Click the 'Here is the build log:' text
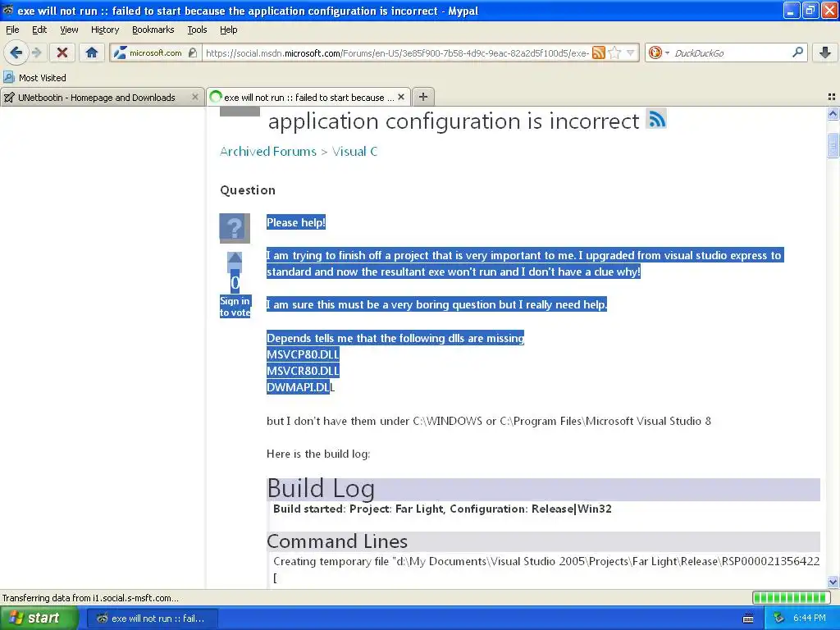 point(318,454)
